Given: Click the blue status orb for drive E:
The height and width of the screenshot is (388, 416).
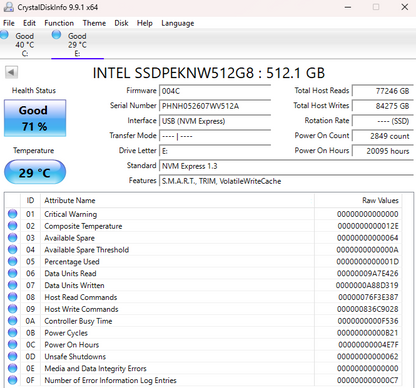Looking at the screenshot, I should coord(56,34).
